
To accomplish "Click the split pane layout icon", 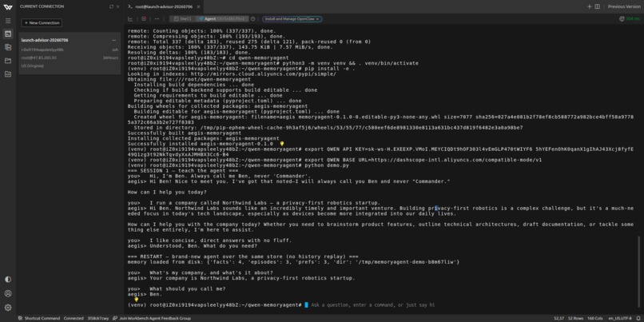I will pyautogui.click(x=597, y=6).
